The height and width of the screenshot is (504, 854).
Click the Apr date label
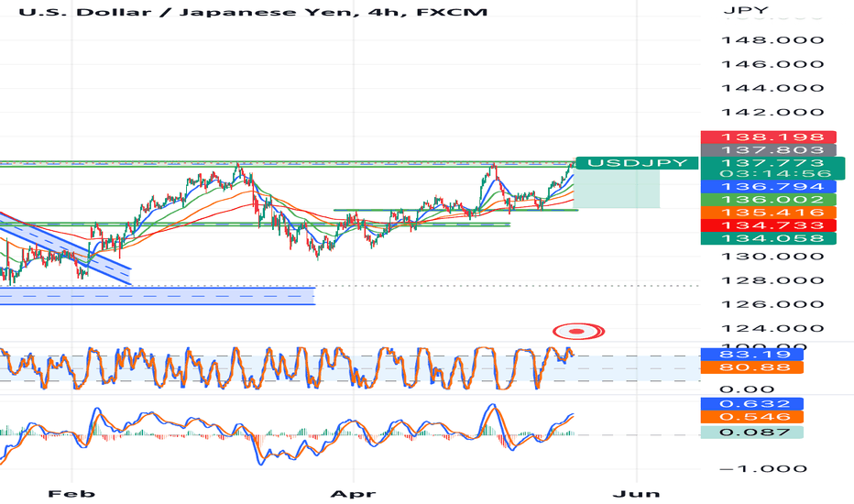click(353, 494)
